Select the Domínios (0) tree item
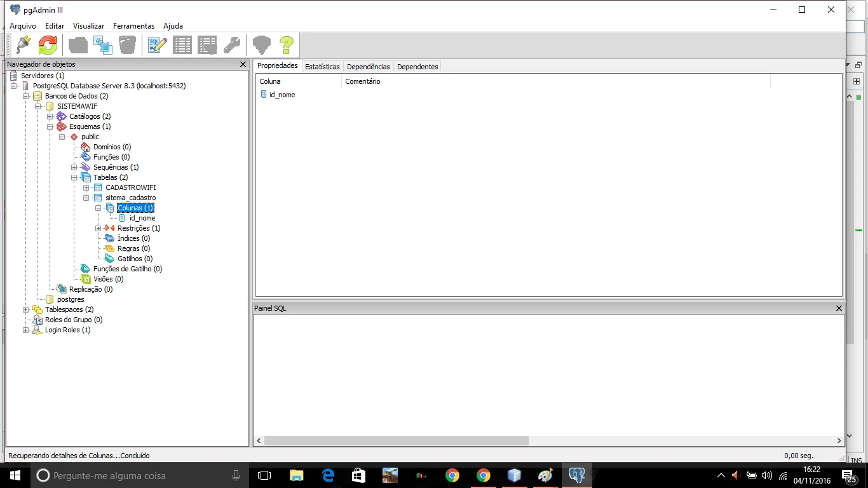Screen dimensions: 868x488 (x=112, y=147)
